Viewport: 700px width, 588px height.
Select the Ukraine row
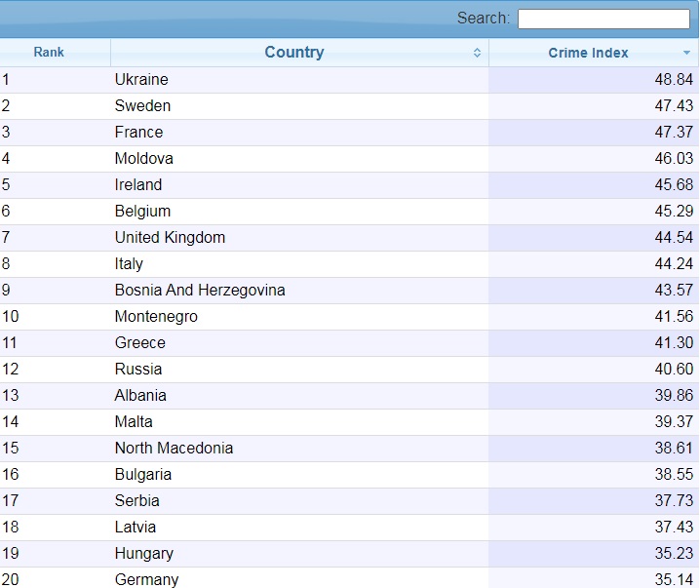point(141,80)
